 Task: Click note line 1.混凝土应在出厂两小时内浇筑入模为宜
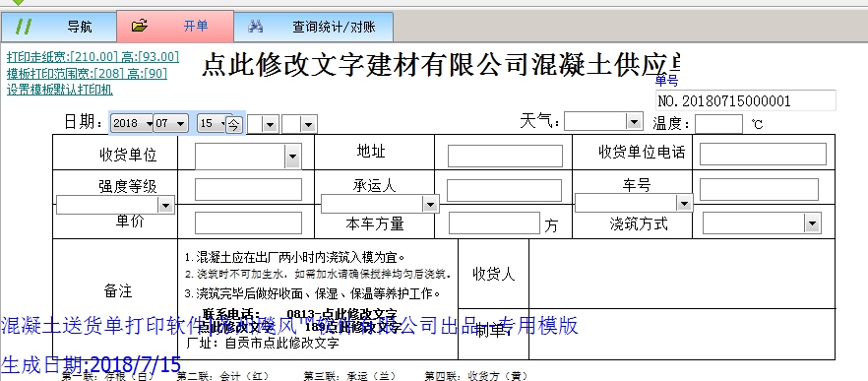pyautogui.click(x=295, y=257)
